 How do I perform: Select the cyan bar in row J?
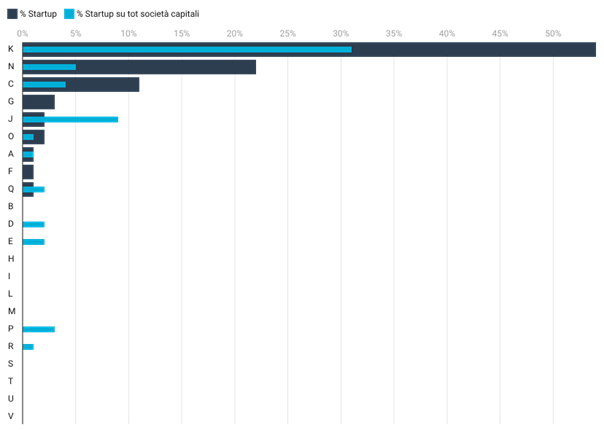[70, 119]
